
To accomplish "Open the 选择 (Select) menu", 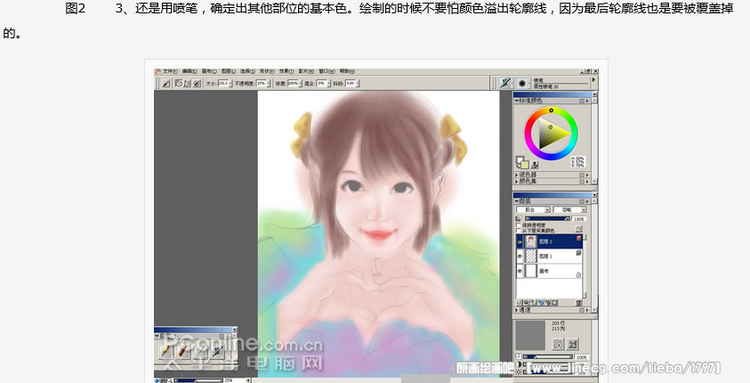I will (x=248, y=71).
